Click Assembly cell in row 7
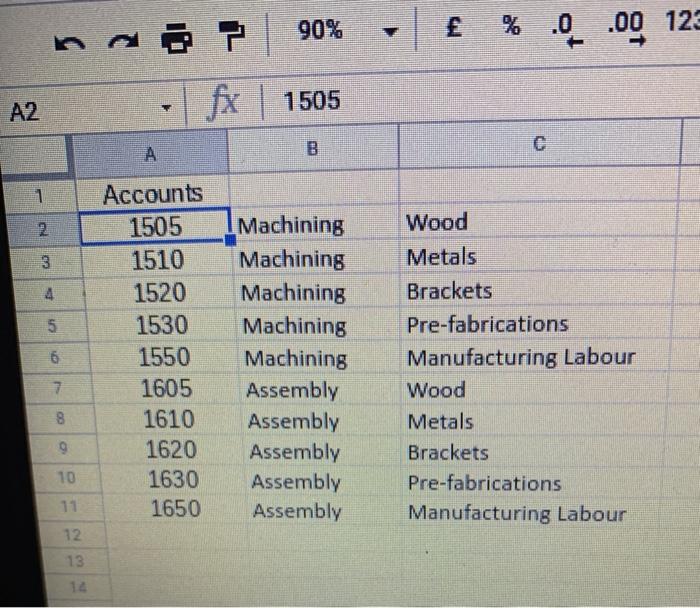 [x=320, y=390]
